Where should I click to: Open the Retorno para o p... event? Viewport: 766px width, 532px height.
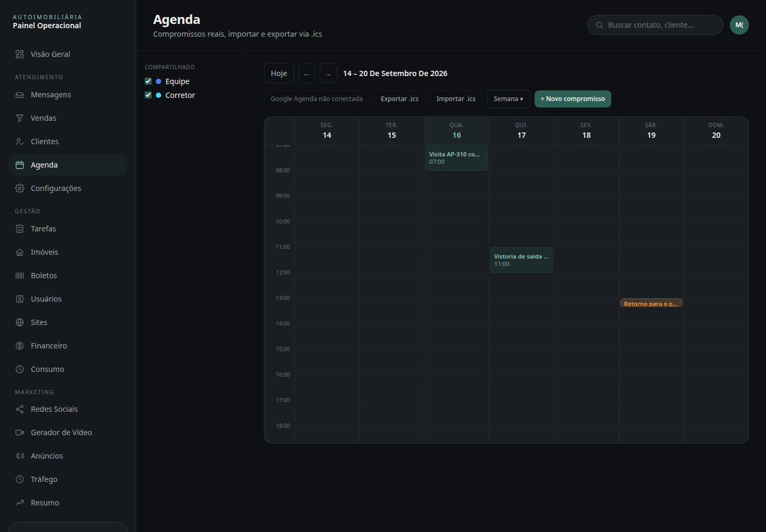coord(651,303)
